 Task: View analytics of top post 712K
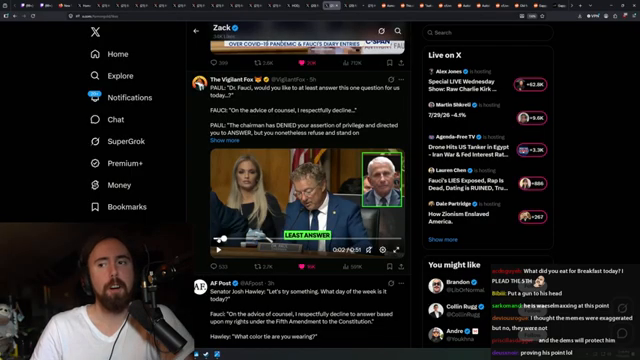coord(352,63)
